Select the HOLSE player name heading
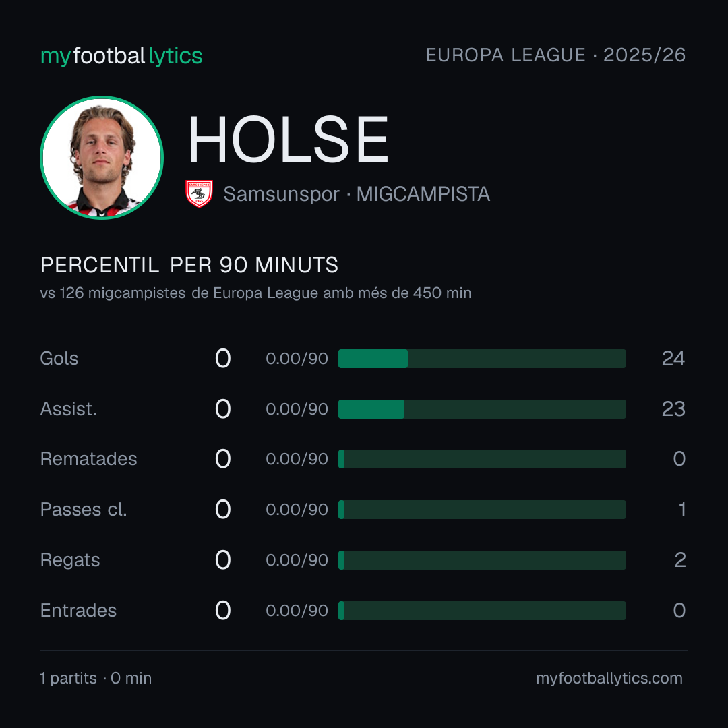728x728 pixels. (x=289, y=140)
